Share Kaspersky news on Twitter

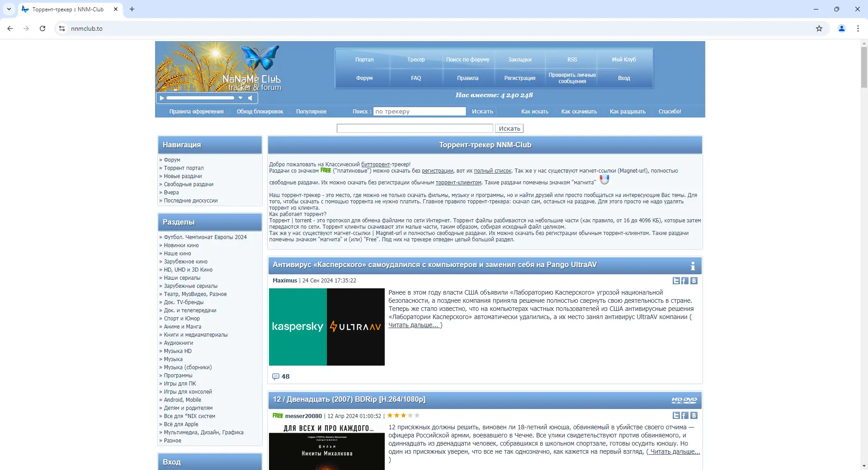[x=676, y=281]
